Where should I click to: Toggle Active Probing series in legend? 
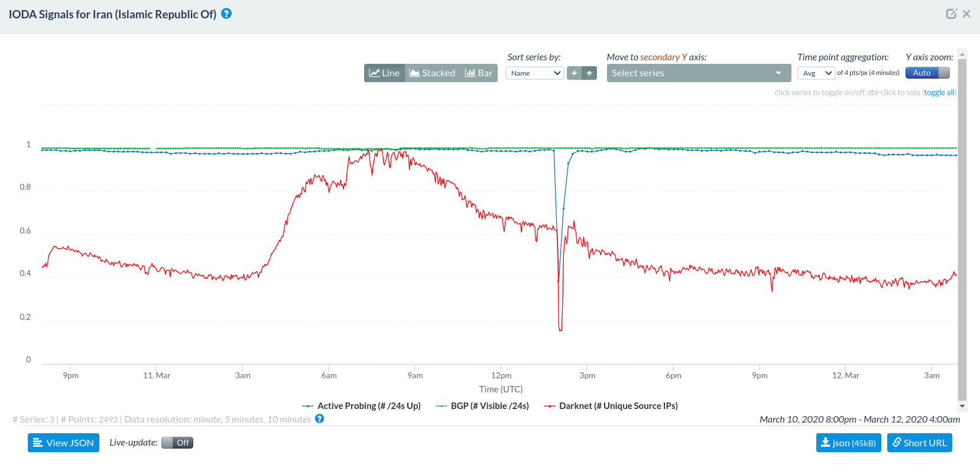click(x=362, y=406)
